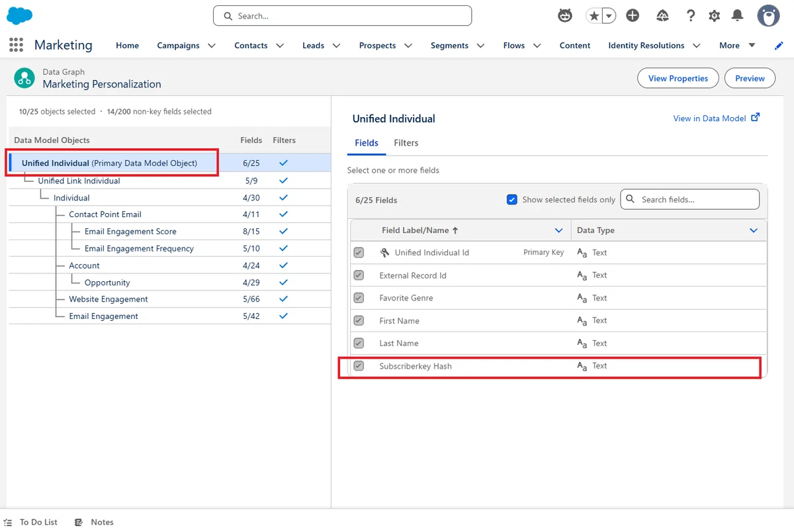The image size is (794, 532).
Task: Open the More navigation menu
Action: (737, 46)
